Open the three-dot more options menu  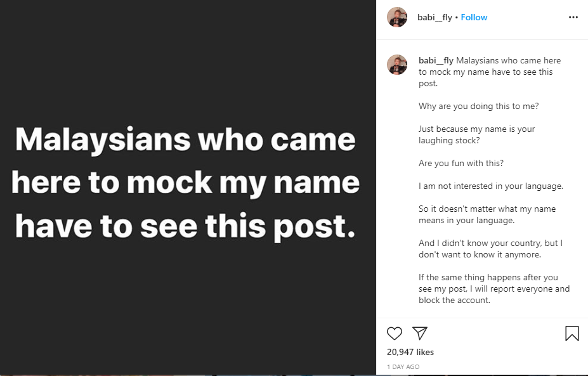[573, 17]
